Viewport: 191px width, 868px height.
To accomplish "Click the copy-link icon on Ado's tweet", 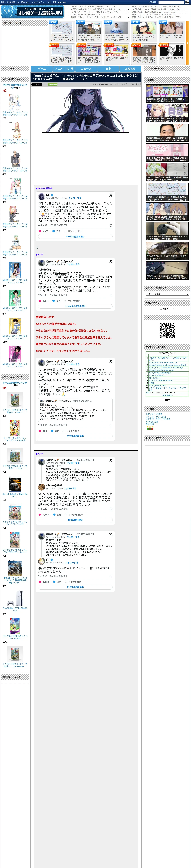I will (x=65, y=231).
